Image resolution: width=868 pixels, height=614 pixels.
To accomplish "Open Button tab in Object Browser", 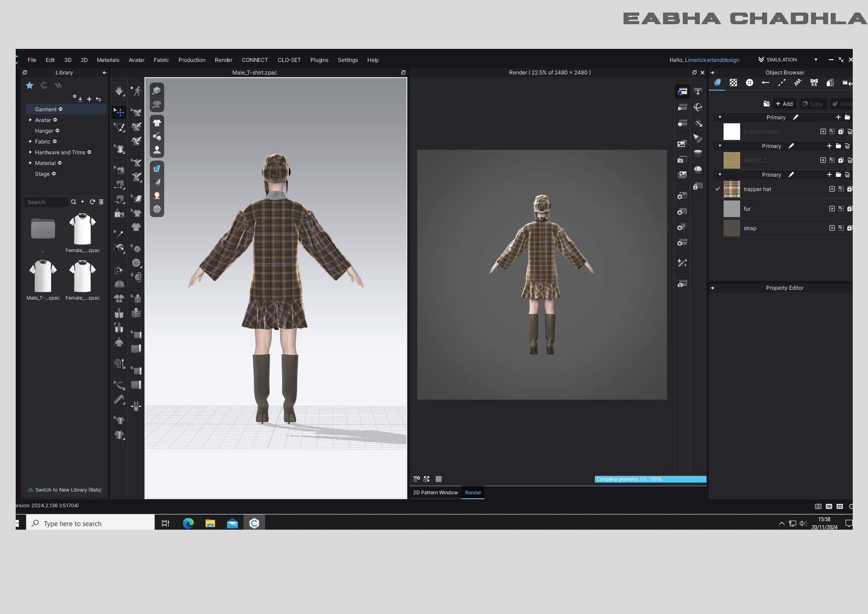I will tap(749, 83).
